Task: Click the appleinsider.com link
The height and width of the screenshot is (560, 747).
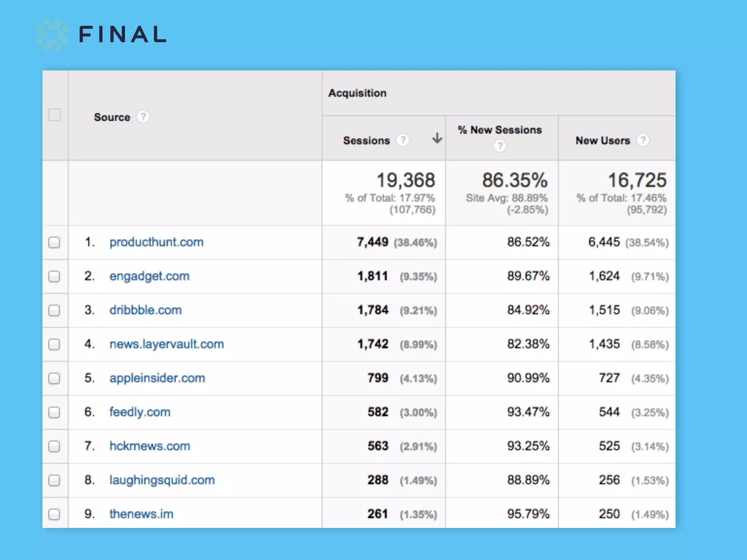Action: 157,378
